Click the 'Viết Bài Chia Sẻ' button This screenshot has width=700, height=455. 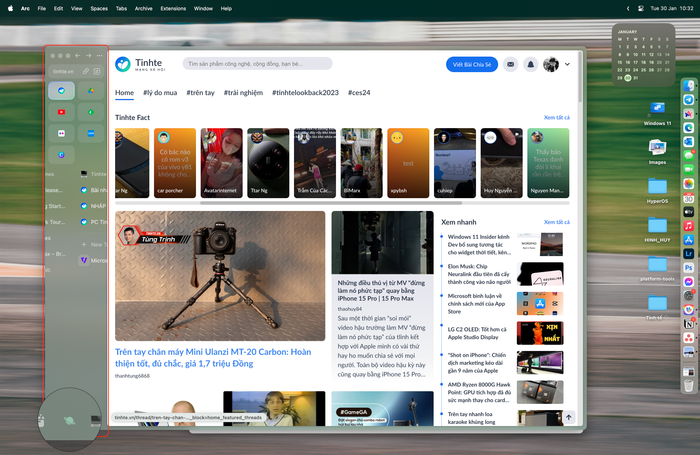(x=472, y=64)
